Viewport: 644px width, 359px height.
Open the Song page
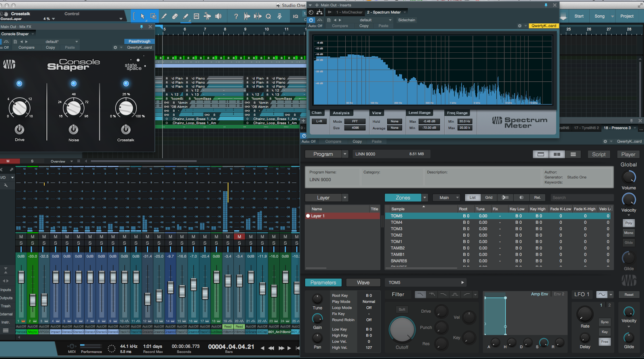600,16
